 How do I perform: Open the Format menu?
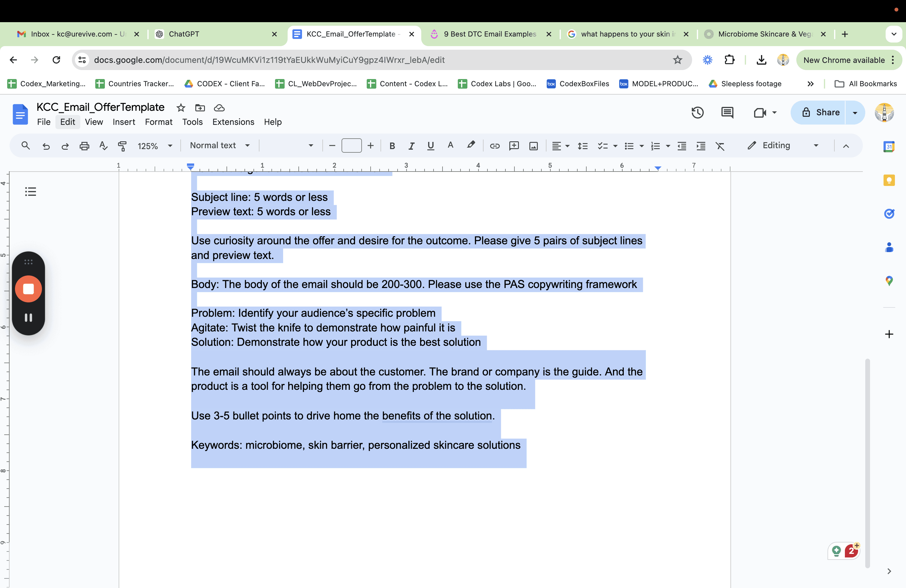point(158,122)
